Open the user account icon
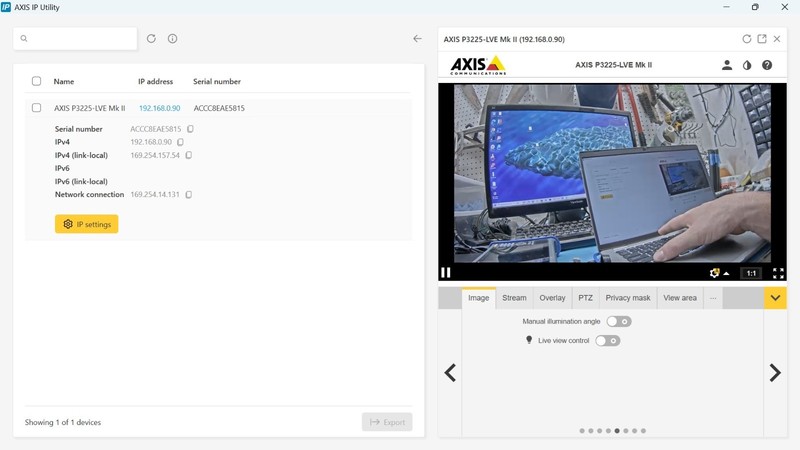800x450 pixels. tap(727, 65)
